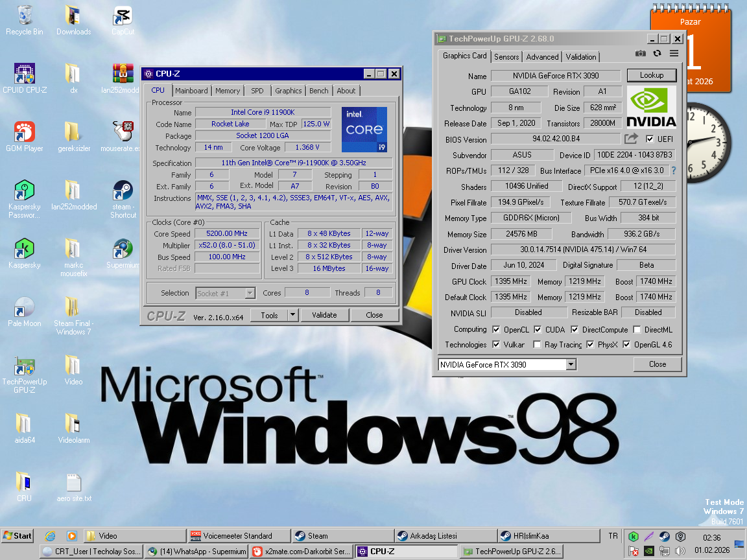Click the Validate button in CPU-Z
The height and width of the screenshot is (560, 747).
pyautogui.click(x=324, y=315)
